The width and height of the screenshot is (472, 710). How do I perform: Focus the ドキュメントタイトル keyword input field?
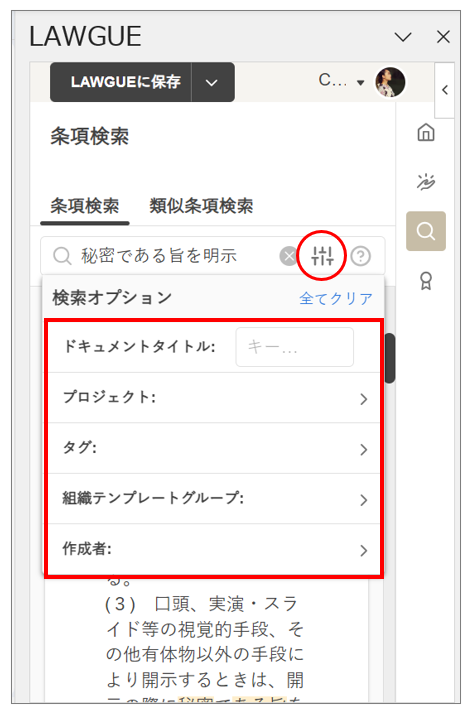coord(294,347)
